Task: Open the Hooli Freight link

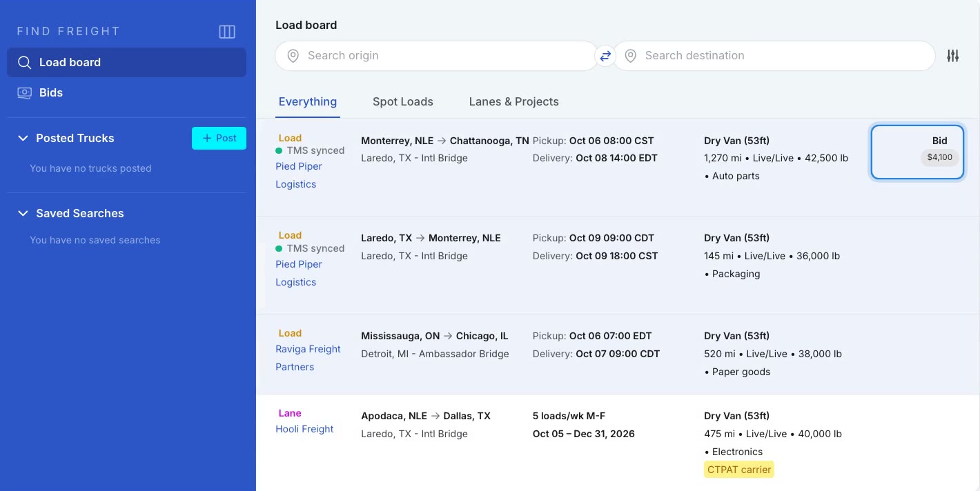Action: (x=304, y=429)
